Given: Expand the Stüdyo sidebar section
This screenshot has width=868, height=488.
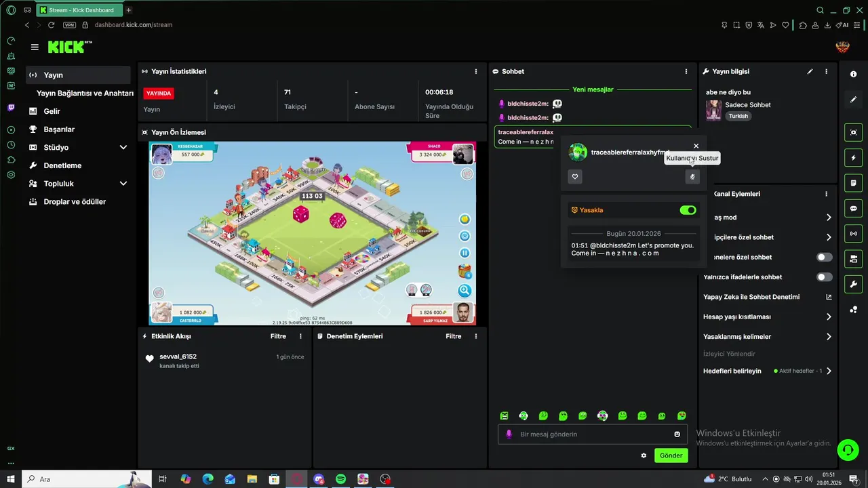Looking at the screenshot, I should [123, 147].
